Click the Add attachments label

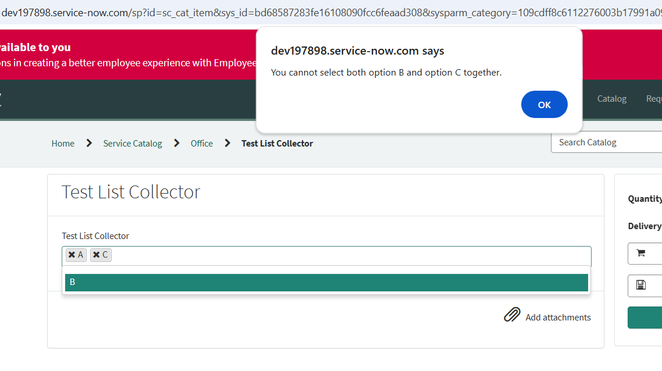pos(558,317)
